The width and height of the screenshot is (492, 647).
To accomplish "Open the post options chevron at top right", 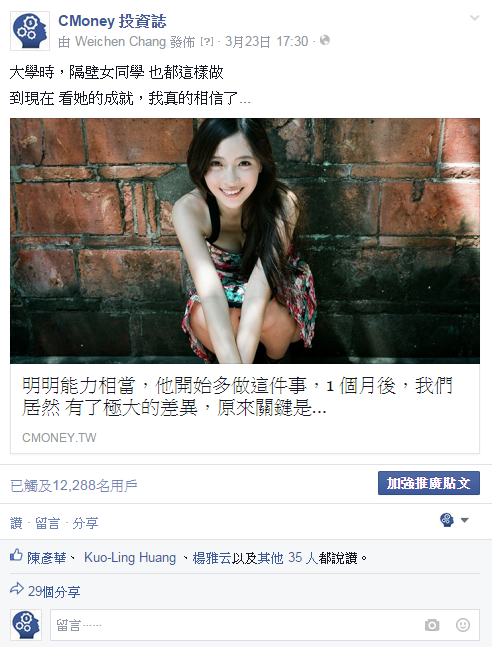I will click(475, 18).
